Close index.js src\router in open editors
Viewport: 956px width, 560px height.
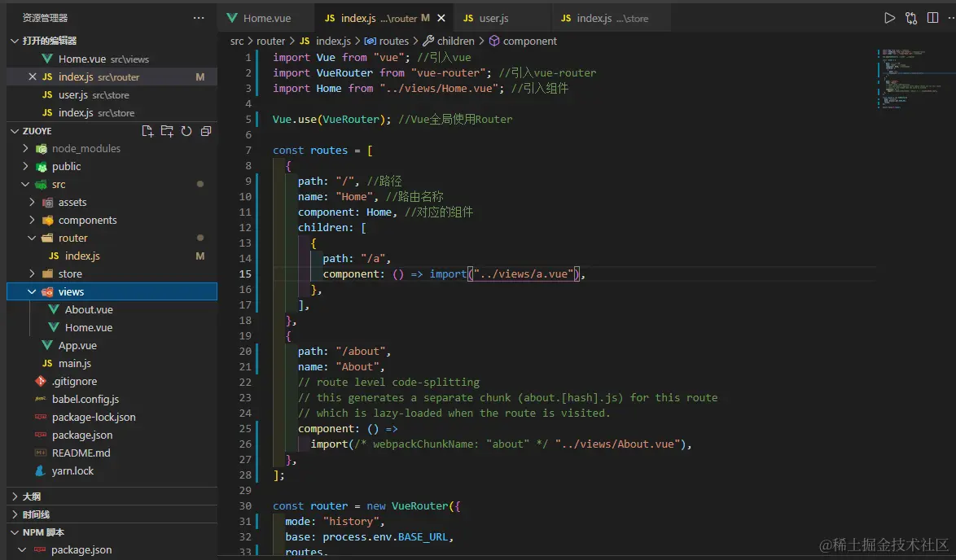(x=33, y=77)
